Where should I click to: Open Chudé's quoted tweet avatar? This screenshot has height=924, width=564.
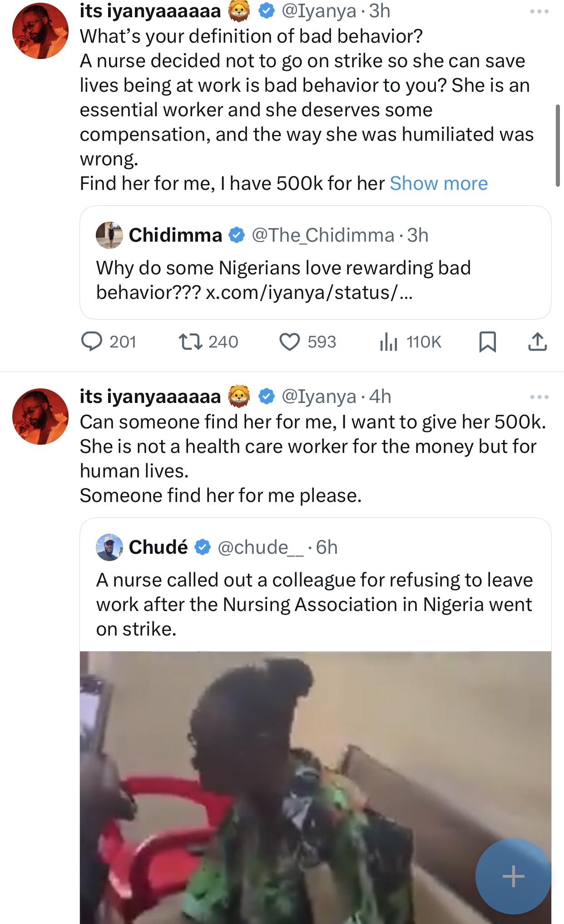pyautogui.click(x=109, y=547)
